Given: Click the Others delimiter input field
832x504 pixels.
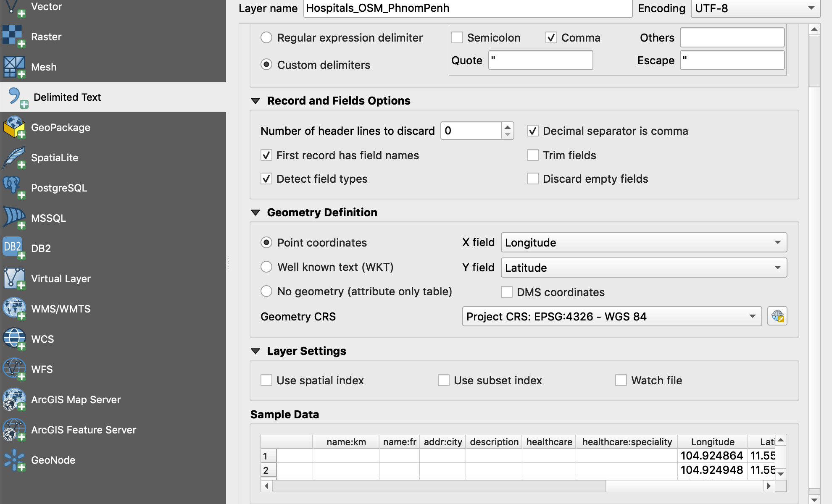Looking at the screenshot, I should 732,37.
